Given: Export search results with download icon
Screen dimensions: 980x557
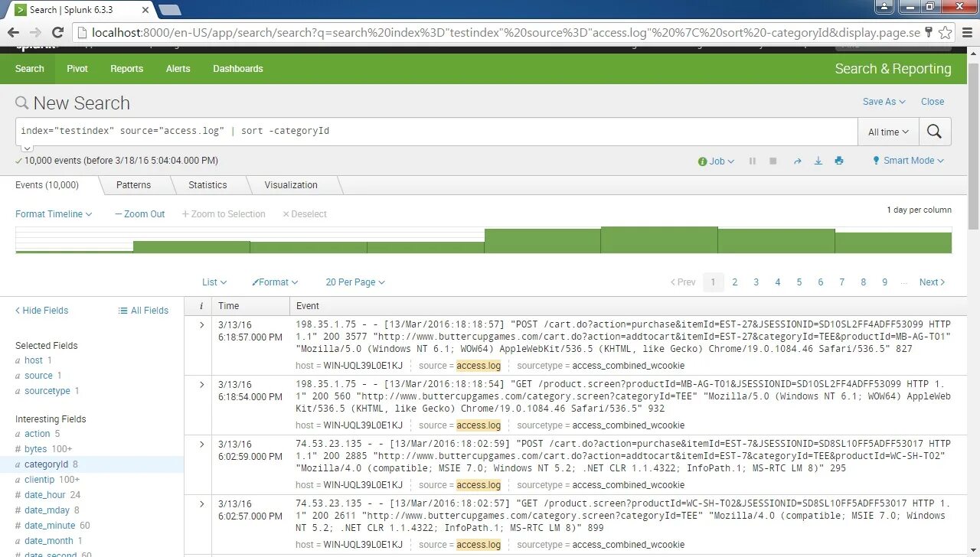Looking at the screenshot, I should (x=818, y=161).
